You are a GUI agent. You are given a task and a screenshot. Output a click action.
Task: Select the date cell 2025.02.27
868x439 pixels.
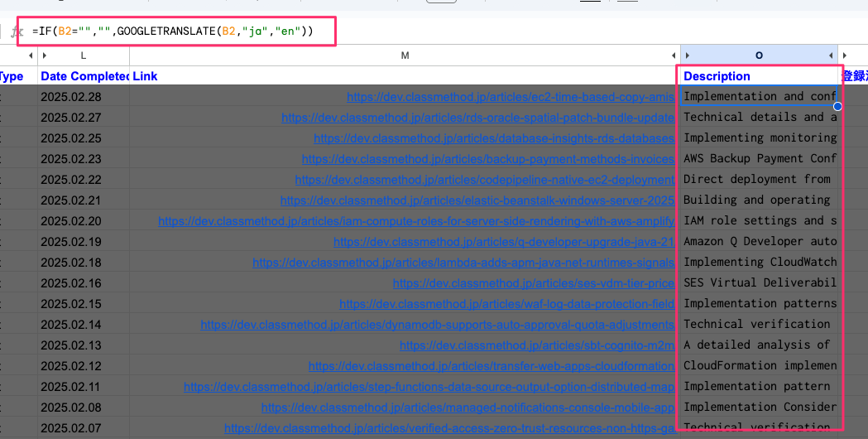pos(84,118)
